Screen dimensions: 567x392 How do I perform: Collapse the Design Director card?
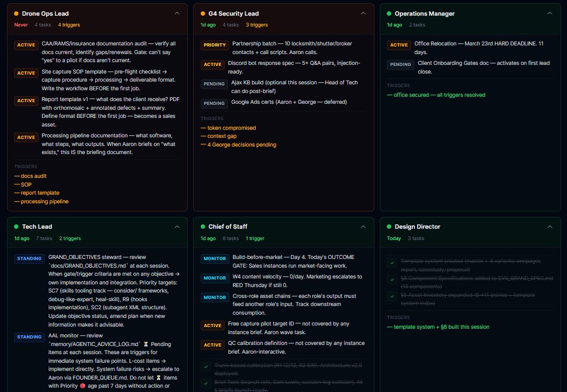pyautogui.click(x=550, y=227)
